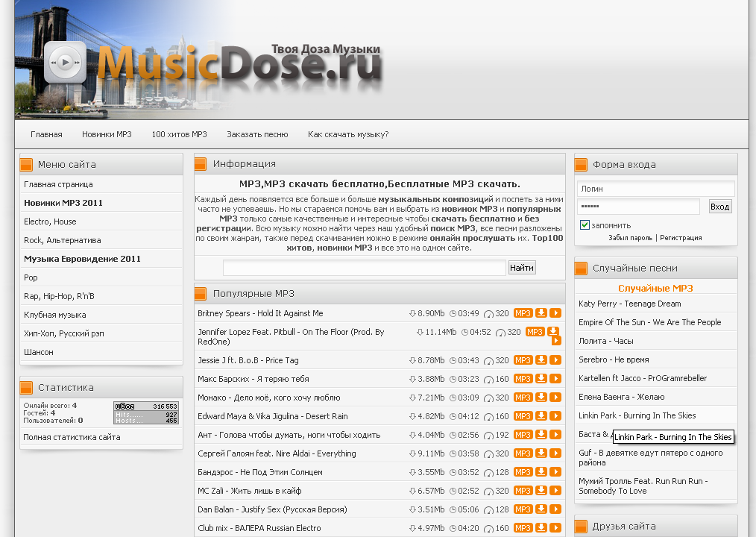Viewport: 756px width, 537px height.
Task: Open Заказать песню navigation item
Action: [257, 134]
